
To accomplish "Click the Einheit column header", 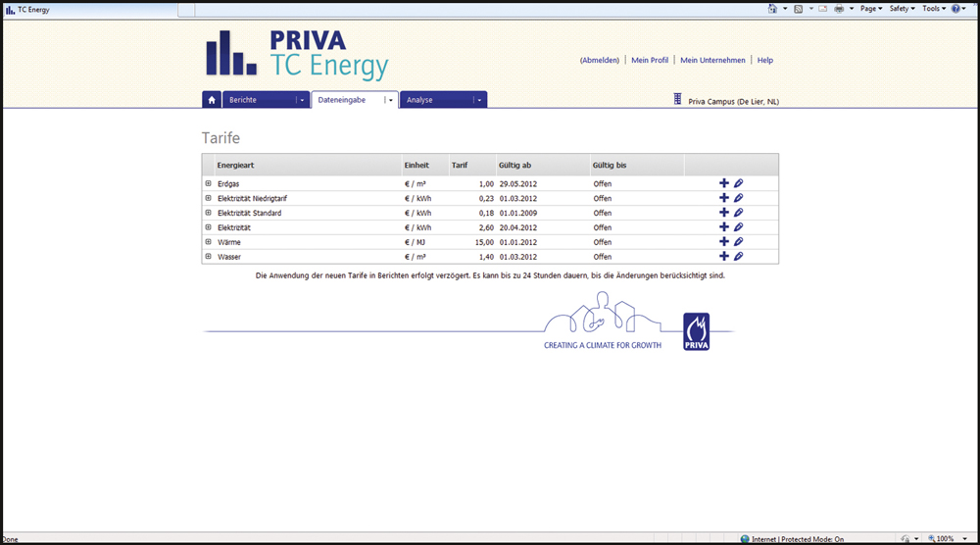I will coord(416,165).
